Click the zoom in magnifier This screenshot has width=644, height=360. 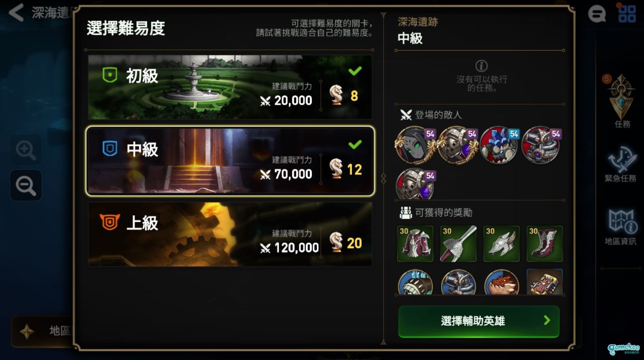(26, 150)
